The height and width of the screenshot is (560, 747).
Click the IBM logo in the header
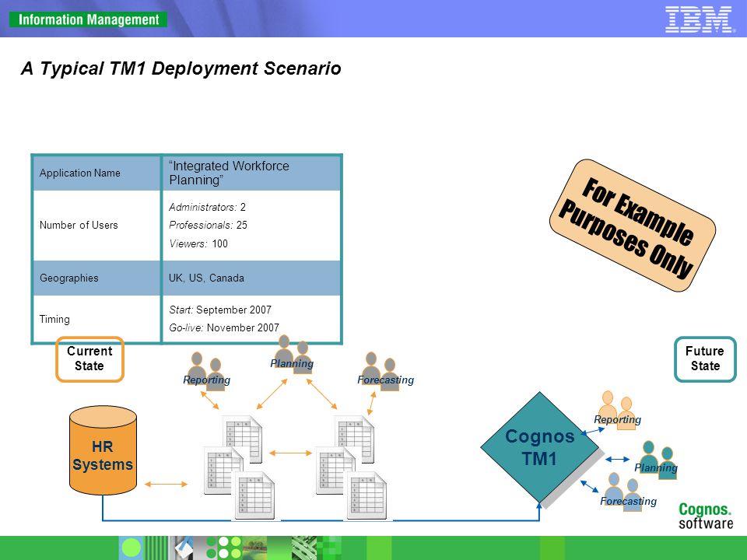(700, 19)
